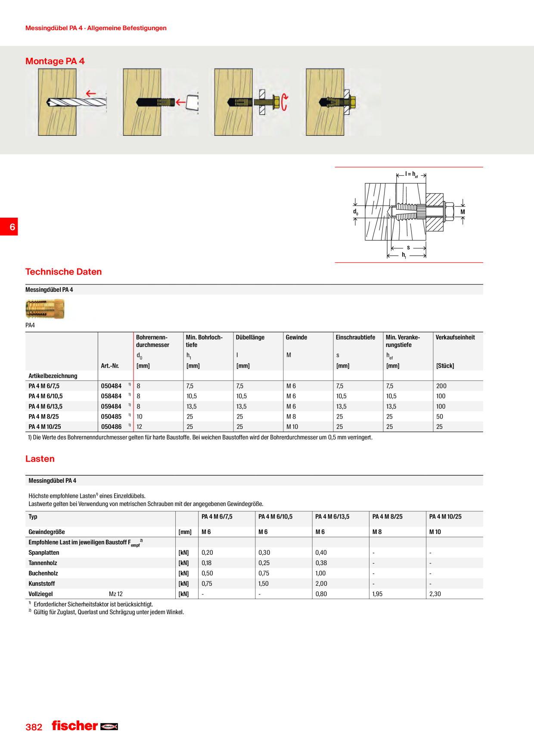
Task: Click 'PA 4 M 8/25' header in Lasten table
Action: click(388, 517)
